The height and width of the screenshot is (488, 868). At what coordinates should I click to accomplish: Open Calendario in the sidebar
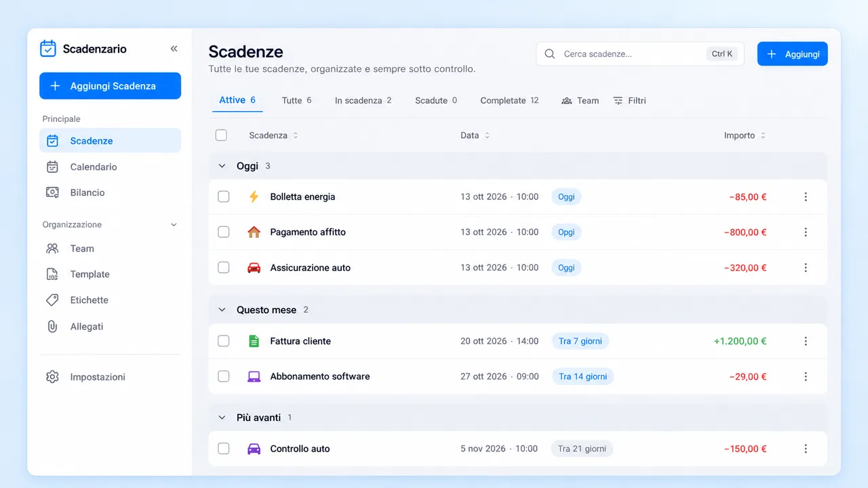pyautogui.click(x=110, y=167)
